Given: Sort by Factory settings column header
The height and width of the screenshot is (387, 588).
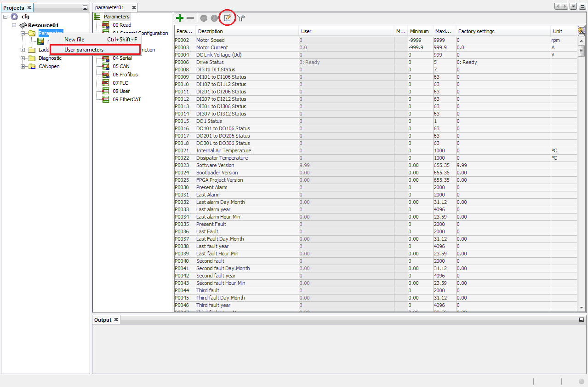Looking at the screenshot, I should pyautogui.click(x=503, y=31).
